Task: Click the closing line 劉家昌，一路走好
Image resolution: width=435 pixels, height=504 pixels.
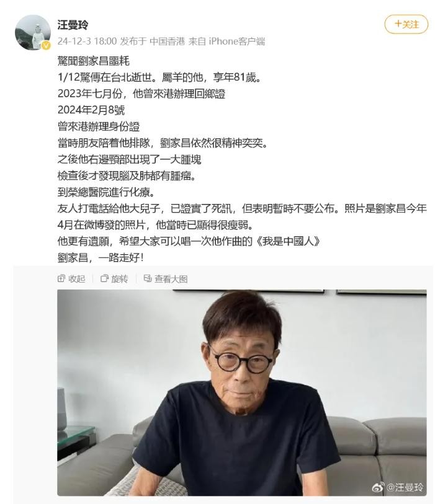Action: click(101, 257)
